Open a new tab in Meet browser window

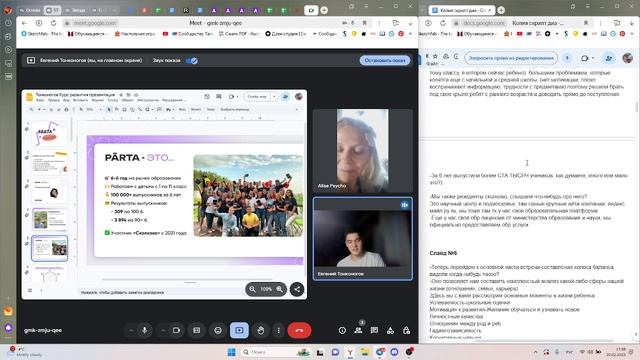click(324, 10)
